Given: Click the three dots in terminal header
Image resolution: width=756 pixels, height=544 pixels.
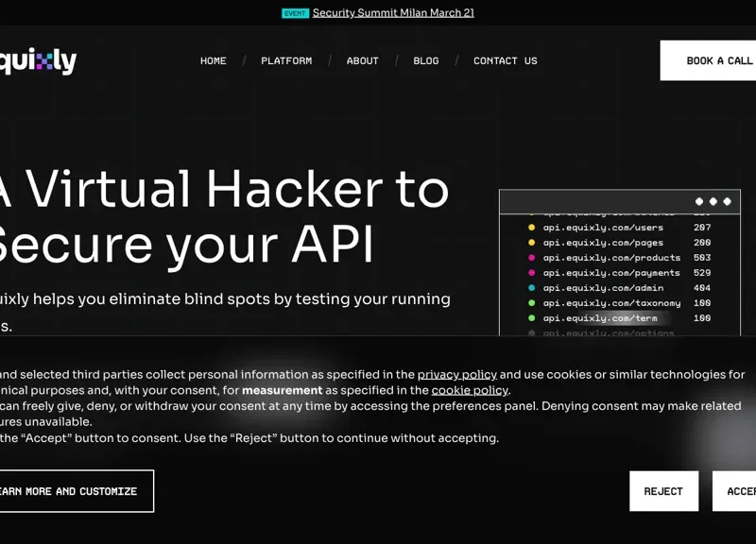Looking at the screenshot, I should pos(713,201).
